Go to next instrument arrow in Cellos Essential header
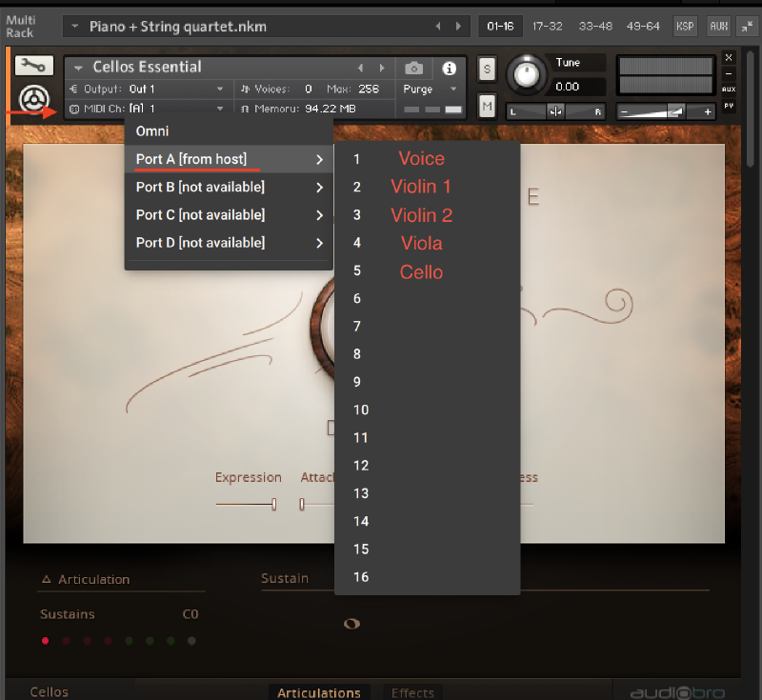Screen dimensions: 762x700 [x=382, y=68]
